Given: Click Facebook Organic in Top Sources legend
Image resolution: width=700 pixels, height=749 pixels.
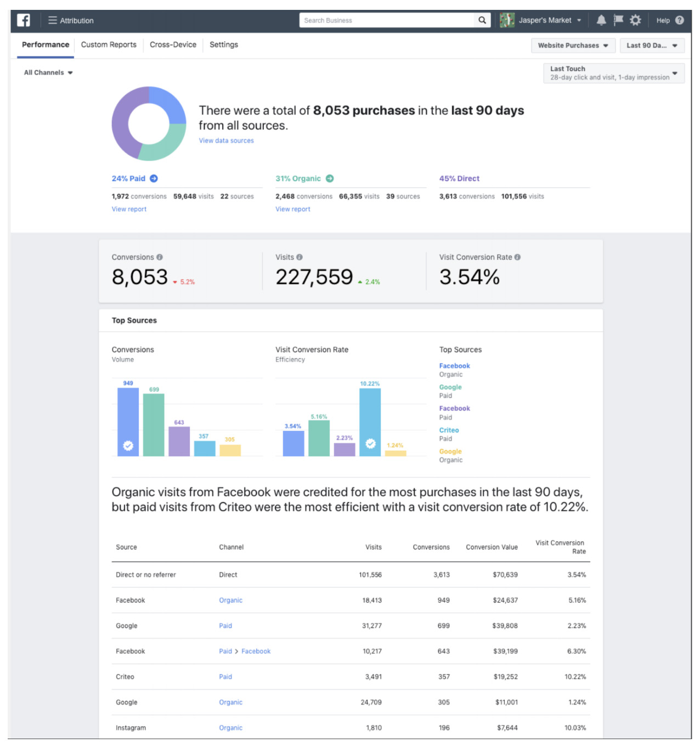Looking at the screenshot, I should coord(454,370).
